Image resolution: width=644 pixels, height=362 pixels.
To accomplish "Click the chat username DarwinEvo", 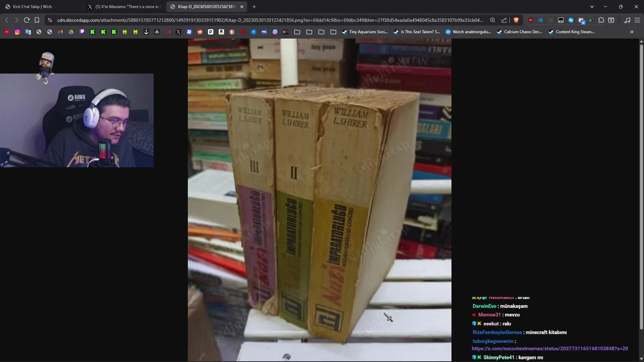I will tap(484, 306).
